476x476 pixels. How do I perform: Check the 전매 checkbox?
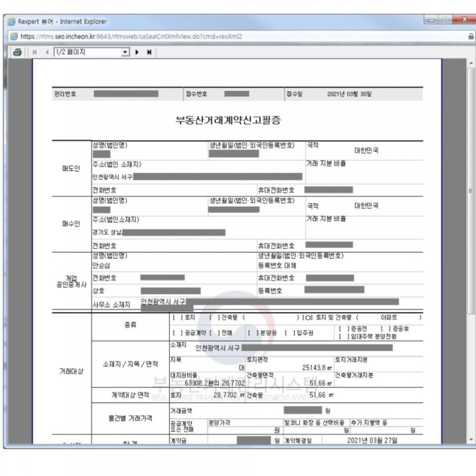(215, 333)
